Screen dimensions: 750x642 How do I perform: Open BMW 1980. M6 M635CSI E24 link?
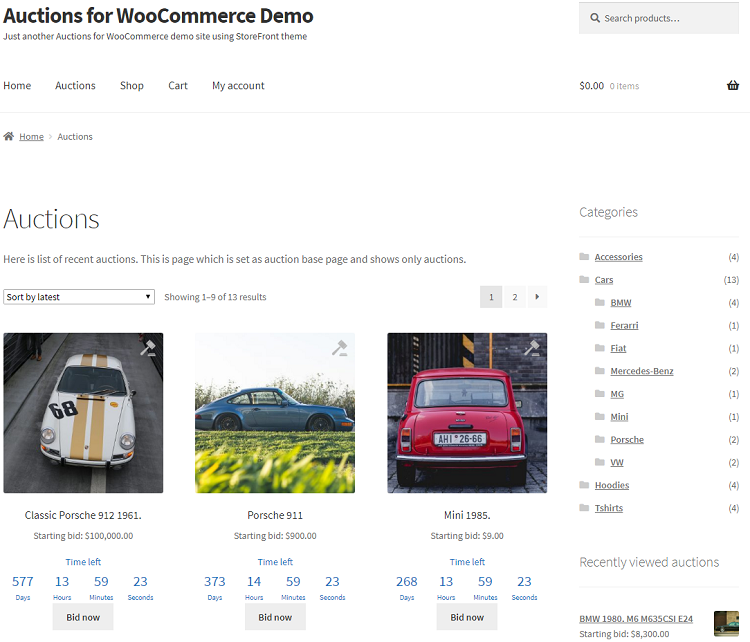coord(636,619)
